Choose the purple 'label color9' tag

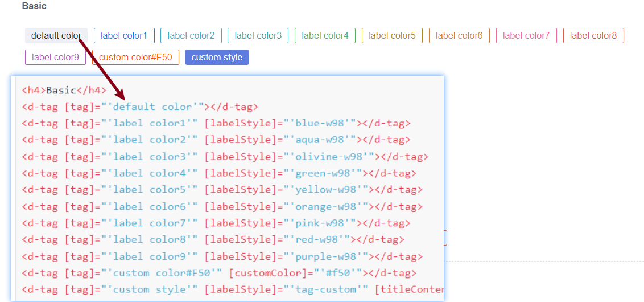[x=55, y=58]
